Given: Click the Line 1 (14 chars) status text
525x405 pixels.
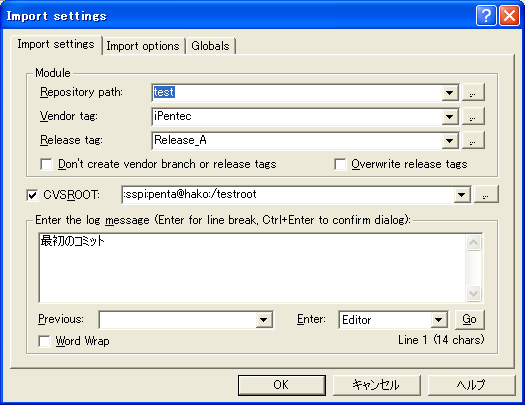Looking at the screenshot, I should (441, 340).
